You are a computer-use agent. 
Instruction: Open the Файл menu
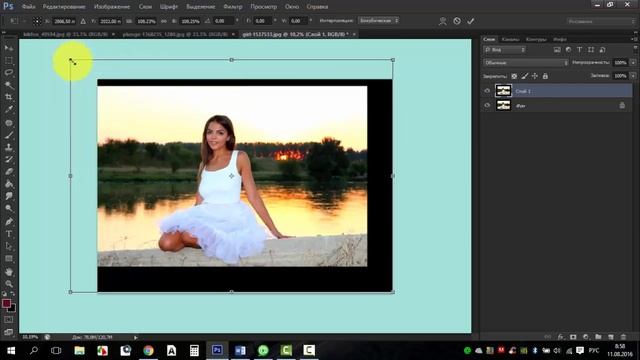click(28, 7)
